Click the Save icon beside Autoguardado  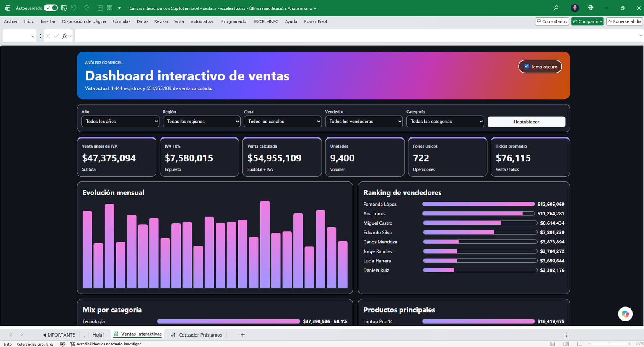64,8
